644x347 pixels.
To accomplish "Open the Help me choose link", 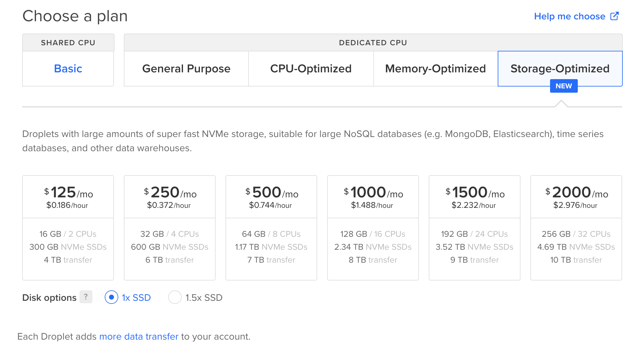I will (x=570, y=16).
